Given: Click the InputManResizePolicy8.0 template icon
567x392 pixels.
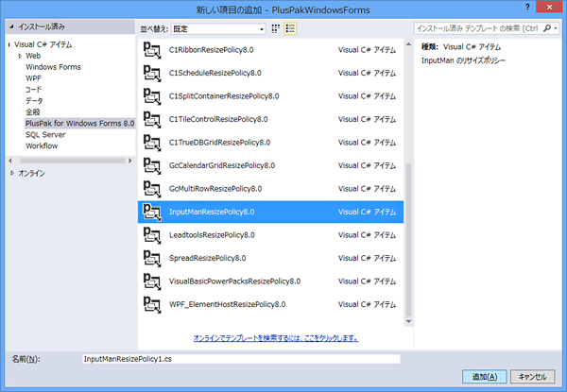Looking at the screenshot, I should tap(152, 212).
